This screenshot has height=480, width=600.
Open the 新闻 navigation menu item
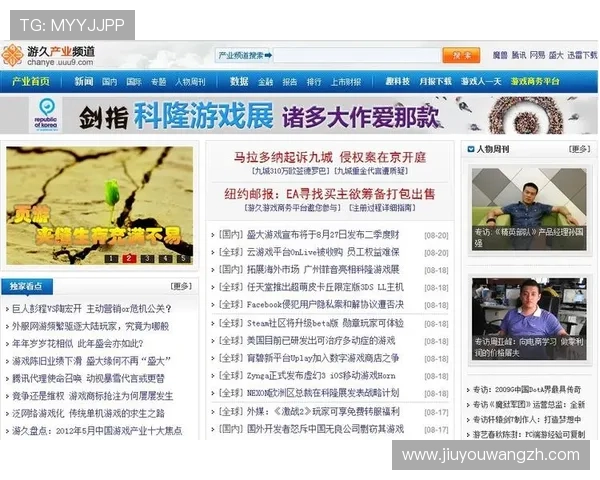pos(83,81)
